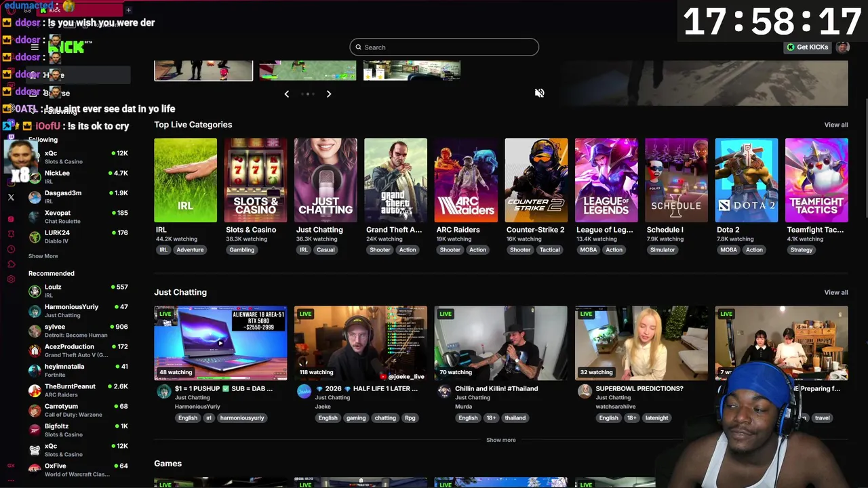Open the Schedule I category card
This screenshot has width=868, height=488.
tap(676, 180)
